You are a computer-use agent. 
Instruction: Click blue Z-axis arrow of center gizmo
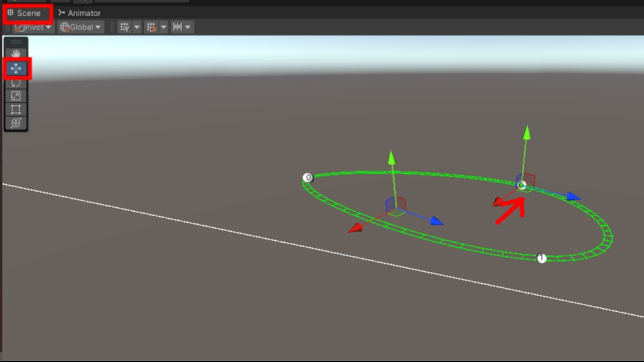point(437,221)
